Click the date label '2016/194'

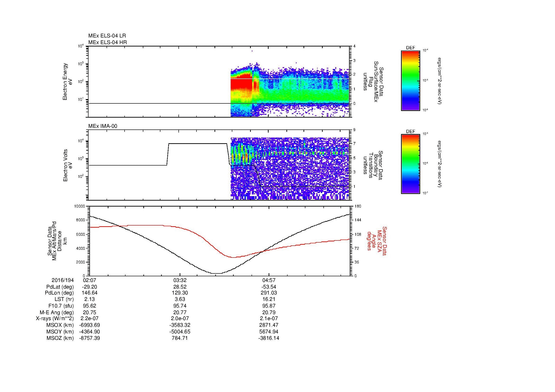(x=63, y=280)
